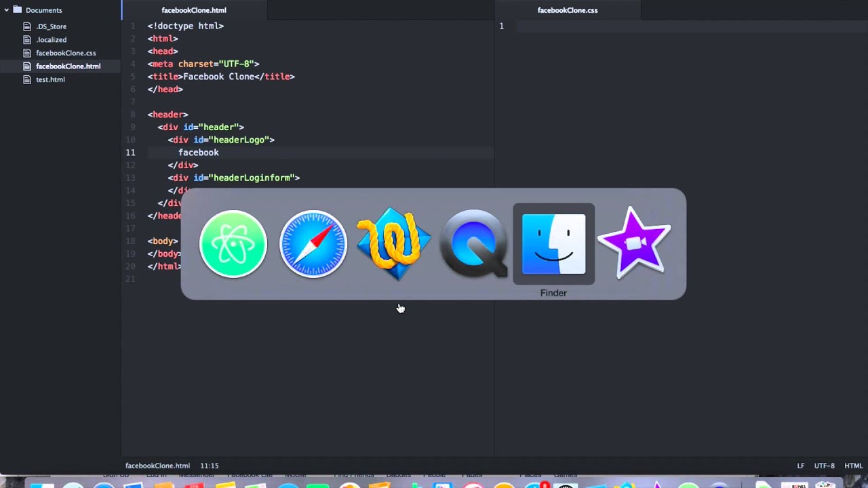Click line number 11 in the gutter
This screenshot has height=488, width=868.
tap(130, 152)
